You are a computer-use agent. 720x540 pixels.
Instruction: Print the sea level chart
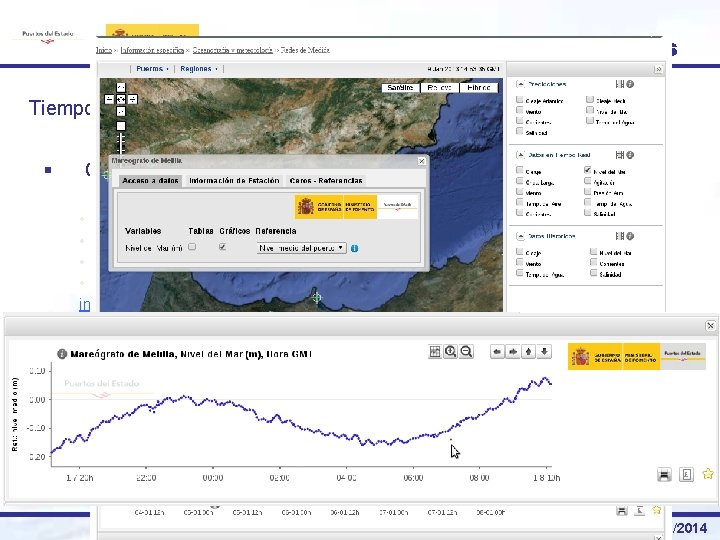pyautogui.click(x=664, y=474)
